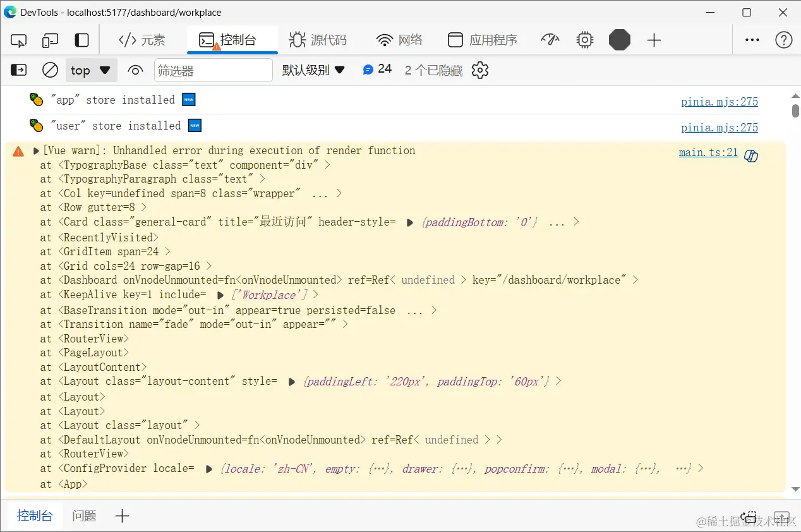Select the bottom drawer 控制台 tab
The image size is (801, 532).
pos(35,516)
